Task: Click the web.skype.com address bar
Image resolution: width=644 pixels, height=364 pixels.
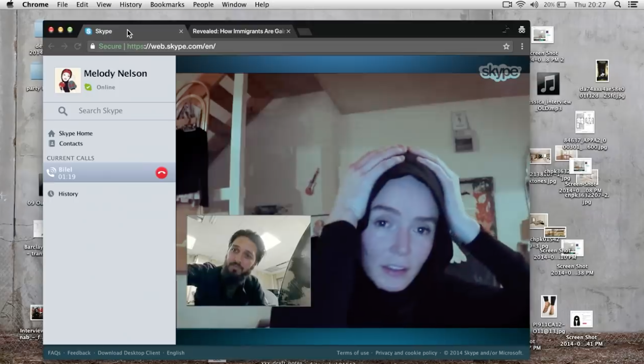Action: tap(300, 46)
